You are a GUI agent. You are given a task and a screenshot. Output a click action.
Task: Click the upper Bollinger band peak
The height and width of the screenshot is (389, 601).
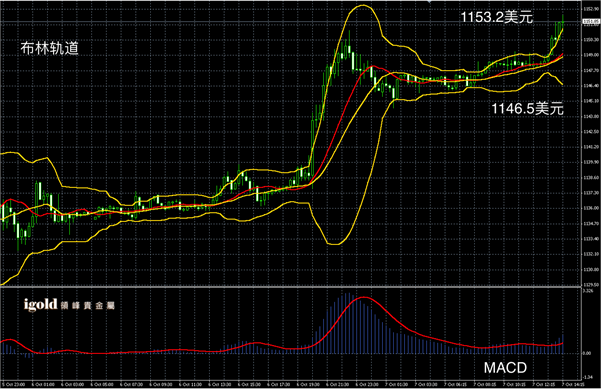click(x=363, y=5)
